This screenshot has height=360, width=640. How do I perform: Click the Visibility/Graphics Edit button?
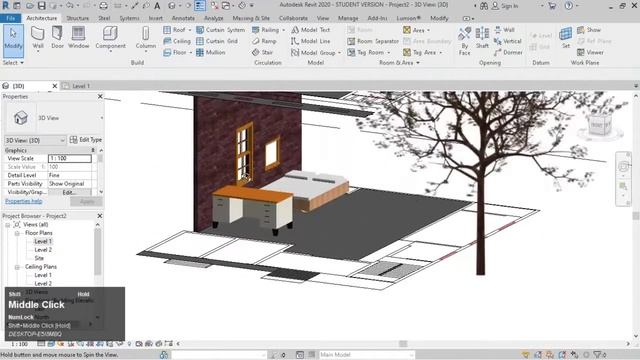click(69, 192)
